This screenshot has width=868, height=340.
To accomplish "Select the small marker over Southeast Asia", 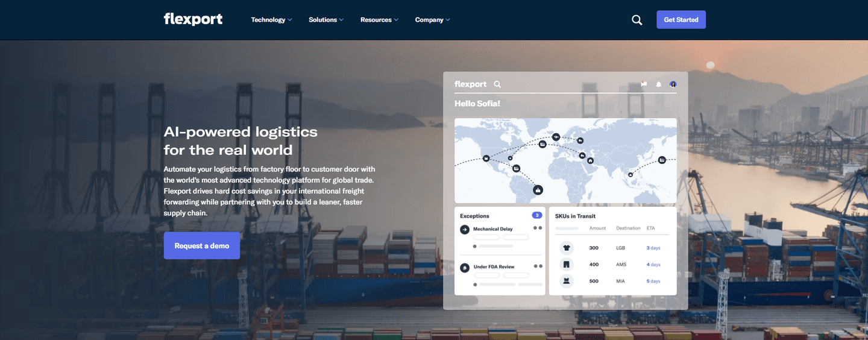I will (631, 174).
